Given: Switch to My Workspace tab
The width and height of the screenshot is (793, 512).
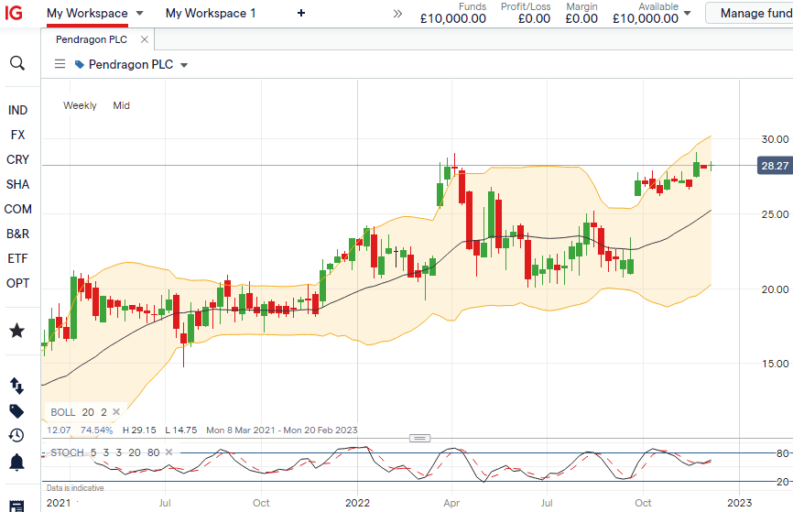Looking at the screenshot, I should coord(87,13).
